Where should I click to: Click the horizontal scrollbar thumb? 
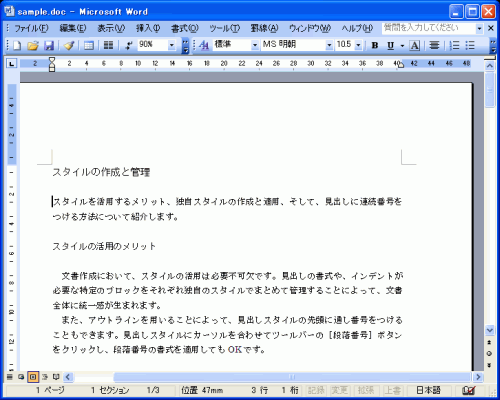[292, 377]
